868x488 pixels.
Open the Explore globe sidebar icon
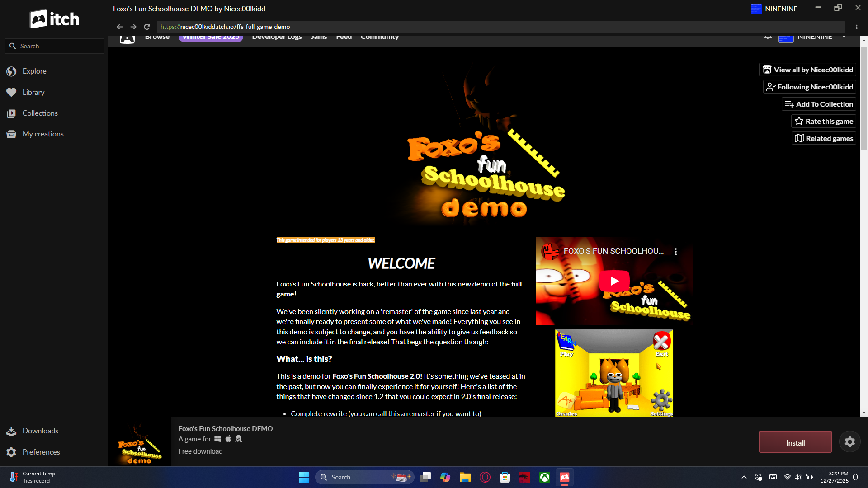click(11, 71)
